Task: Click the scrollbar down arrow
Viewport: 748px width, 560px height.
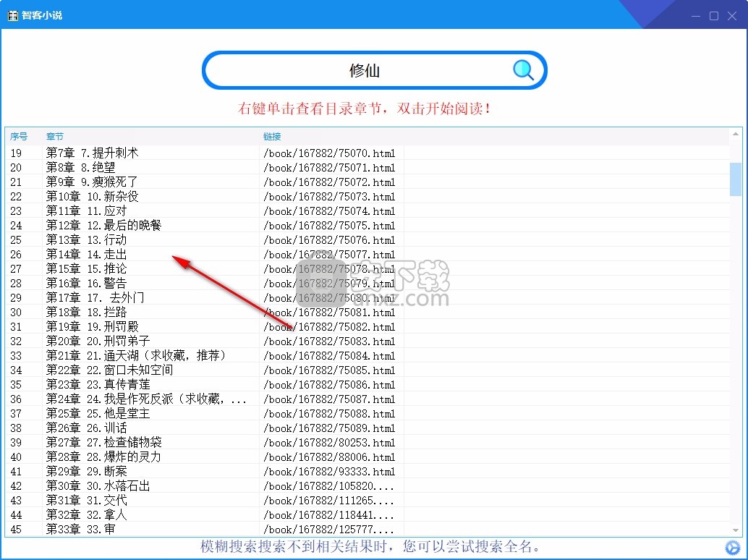Action: coord(735,530)
